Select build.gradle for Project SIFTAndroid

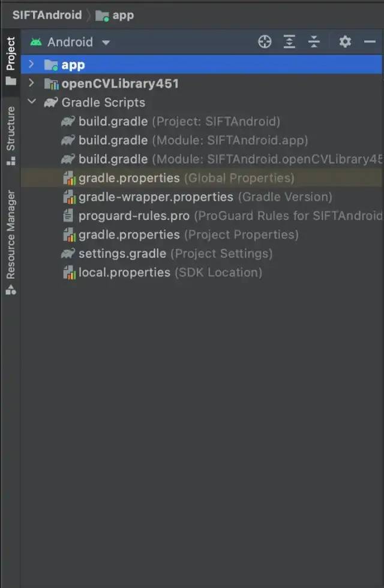click(113, 122)
